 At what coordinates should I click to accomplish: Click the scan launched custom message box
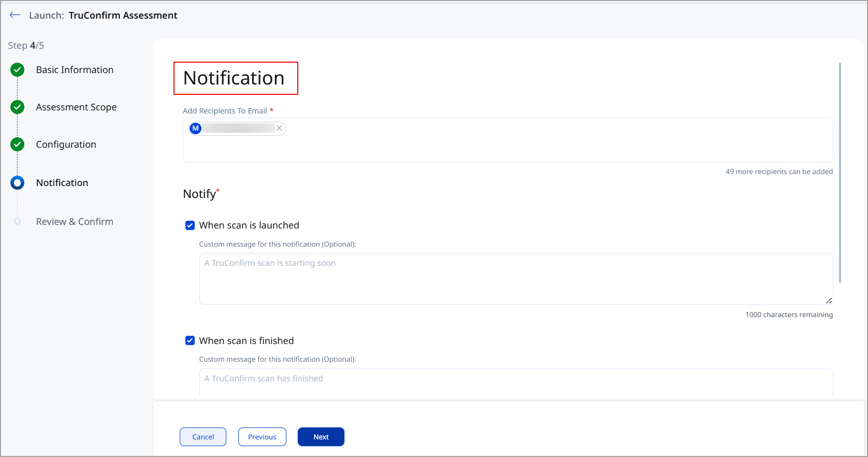pos(516,279)
